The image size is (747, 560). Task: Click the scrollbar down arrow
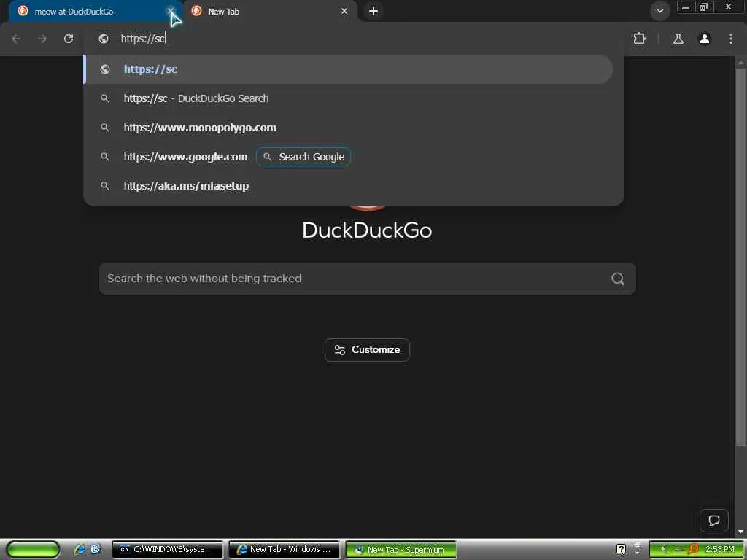(740, 532)
